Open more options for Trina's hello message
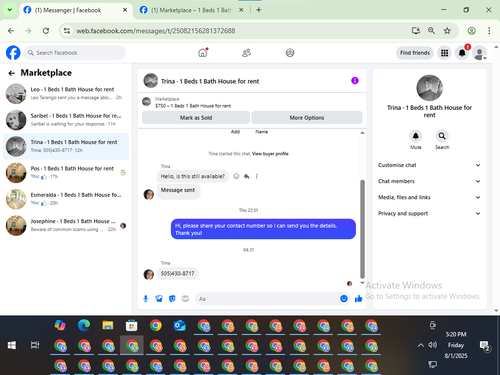Viewport: 500px width, 375px height. coord(257,176)
